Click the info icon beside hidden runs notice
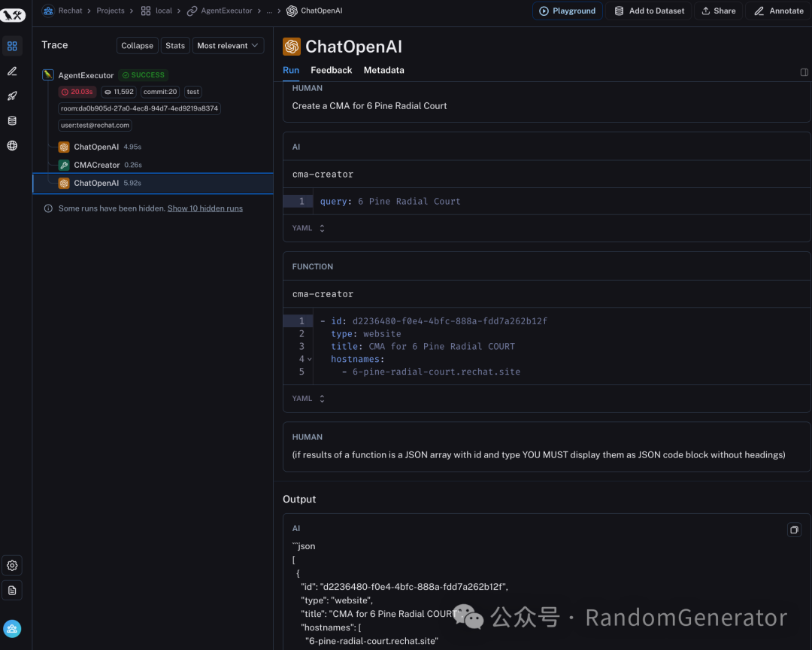The image size is (812, 650). [48, 208]
